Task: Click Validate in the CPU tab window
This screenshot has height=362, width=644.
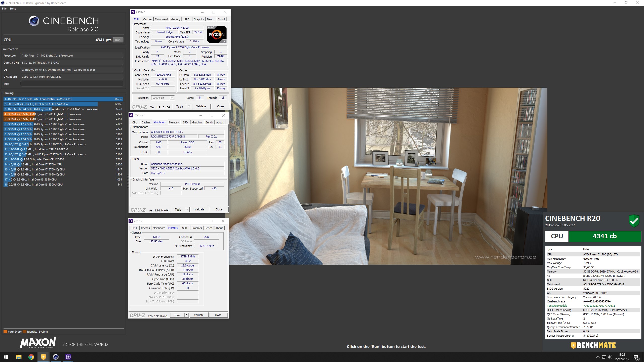Action: click(201, 106)
